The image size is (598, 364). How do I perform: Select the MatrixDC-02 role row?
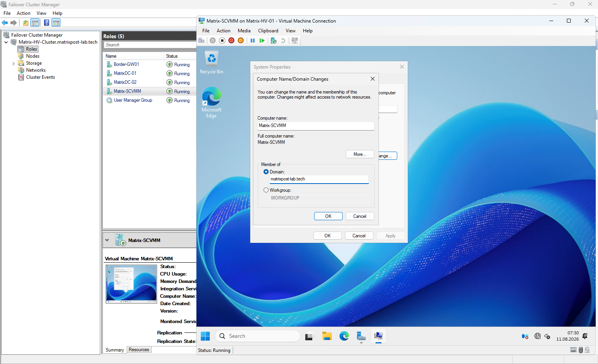click(x=150, y=82)
